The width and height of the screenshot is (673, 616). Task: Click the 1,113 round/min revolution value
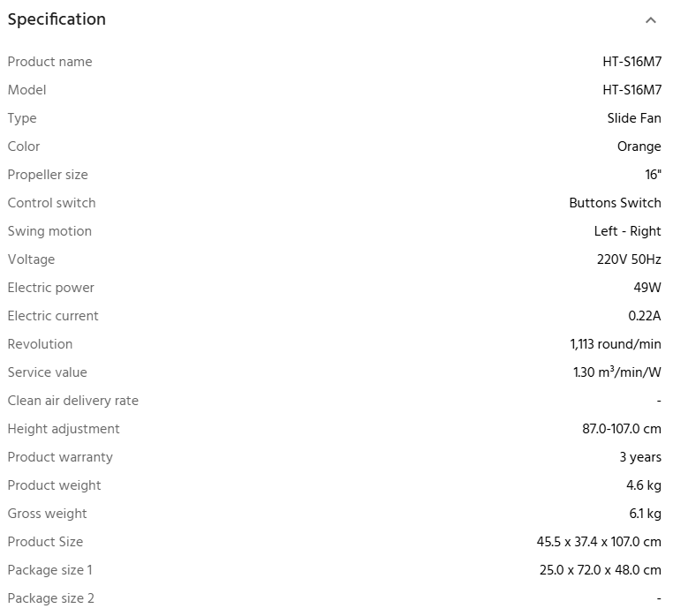click(616, 344)
